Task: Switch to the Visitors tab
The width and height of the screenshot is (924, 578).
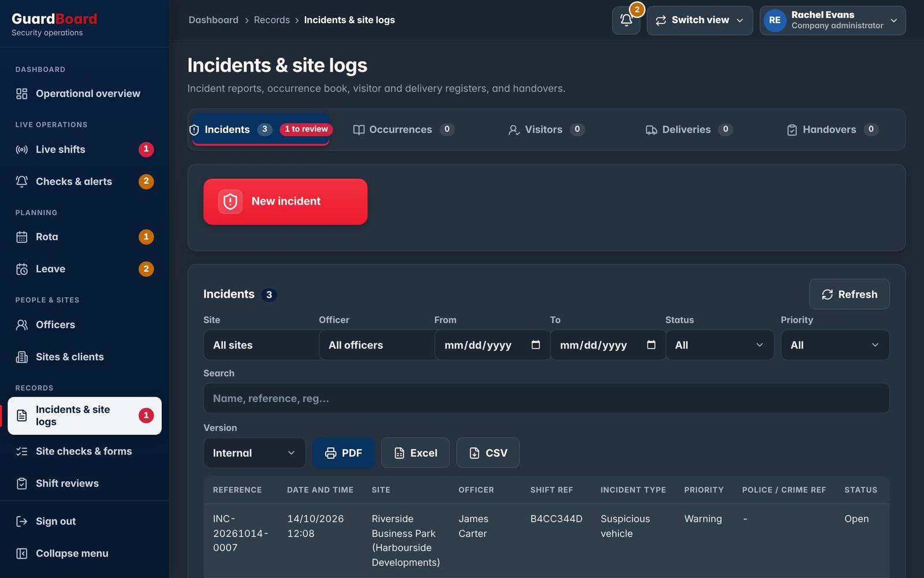Action: coord(546,129)
